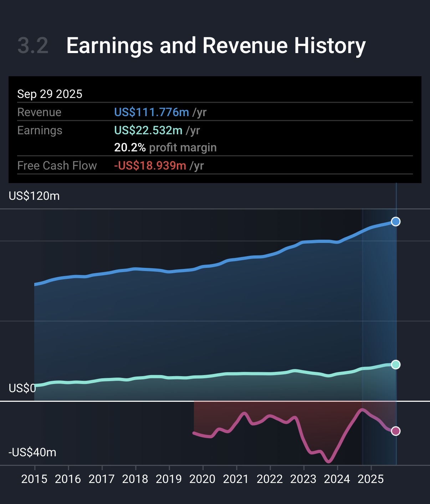Click the US$120m y-axis label
Image resolution: width=430 pixels, height=504 pixels.
(x=34, y=196)
